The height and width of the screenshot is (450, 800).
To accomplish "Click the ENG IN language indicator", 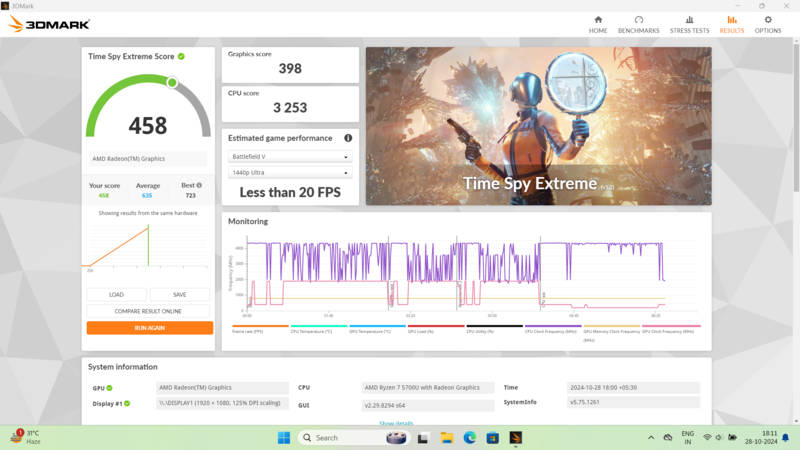I will point(688,438).
